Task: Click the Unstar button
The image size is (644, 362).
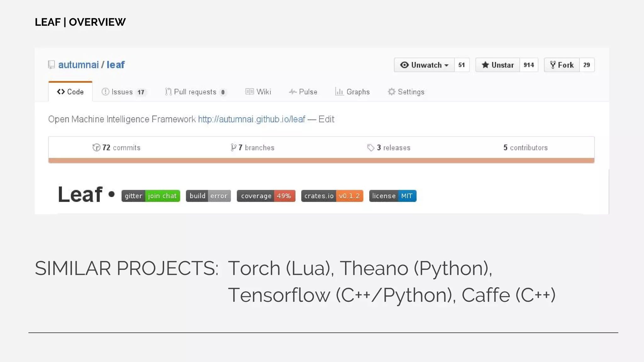Action: [497, 65]
